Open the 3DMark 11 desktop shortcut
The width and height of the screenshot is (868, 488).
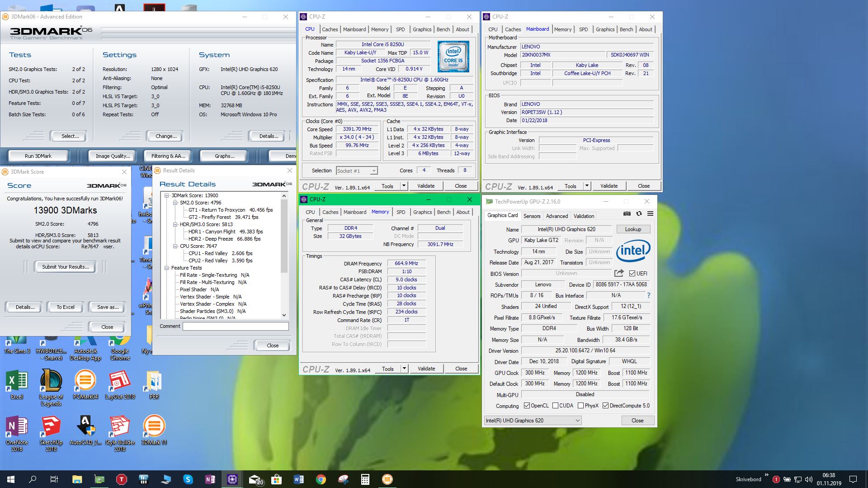154,430
